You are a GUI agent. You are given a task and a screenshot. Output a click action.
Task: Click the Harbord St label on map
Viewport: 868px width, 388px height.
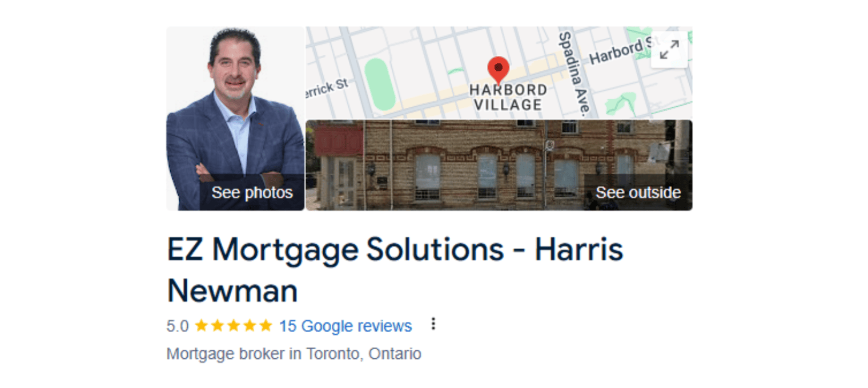625,50
